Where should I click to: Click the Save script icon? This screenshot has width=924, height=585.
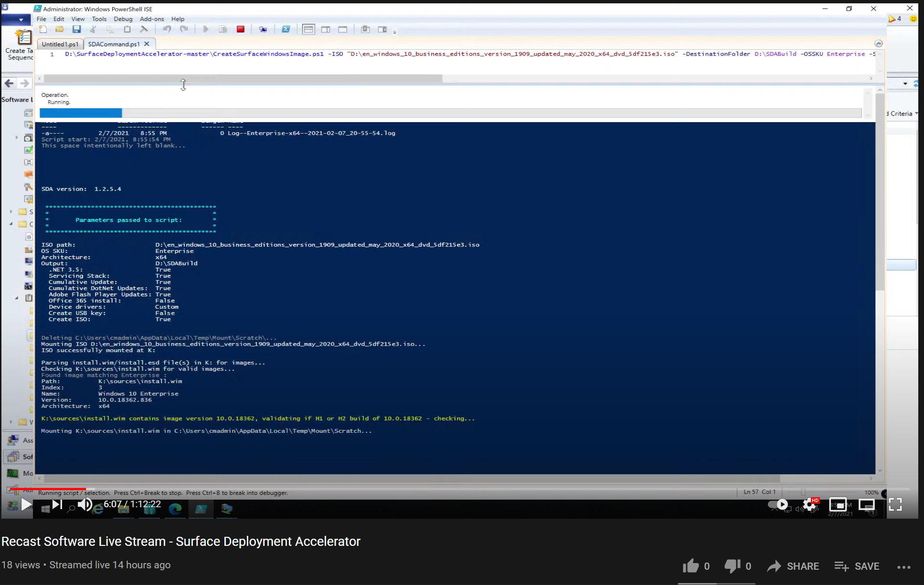click(76, 30)
